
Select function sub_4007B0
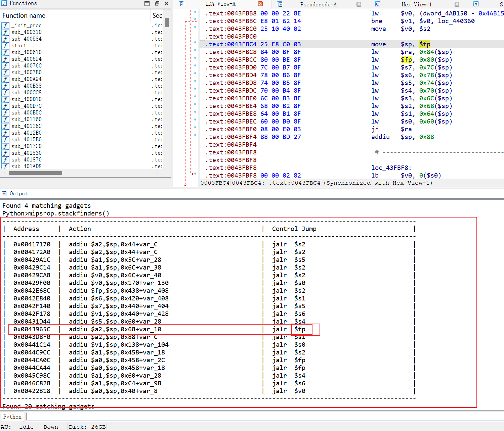click(27, 73)
